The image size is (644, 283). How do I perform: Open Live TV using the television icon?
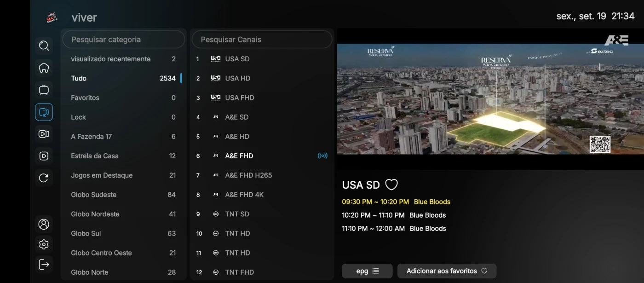(x=44, y=90)
